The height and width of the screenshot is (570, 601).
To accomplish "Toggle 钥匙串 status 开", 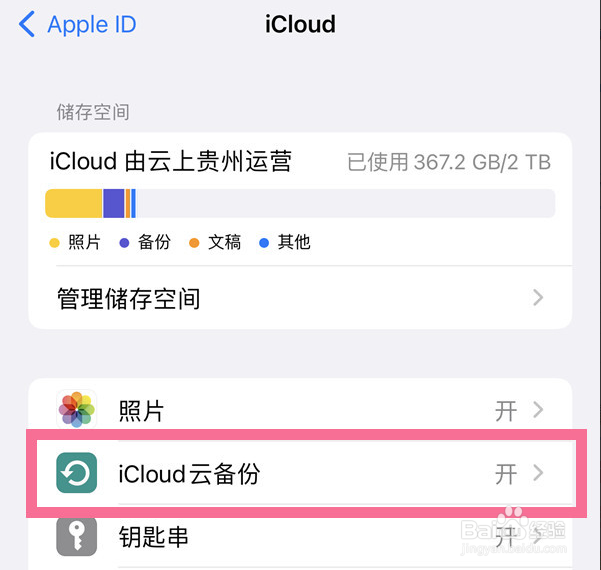I will pos(506,536).
